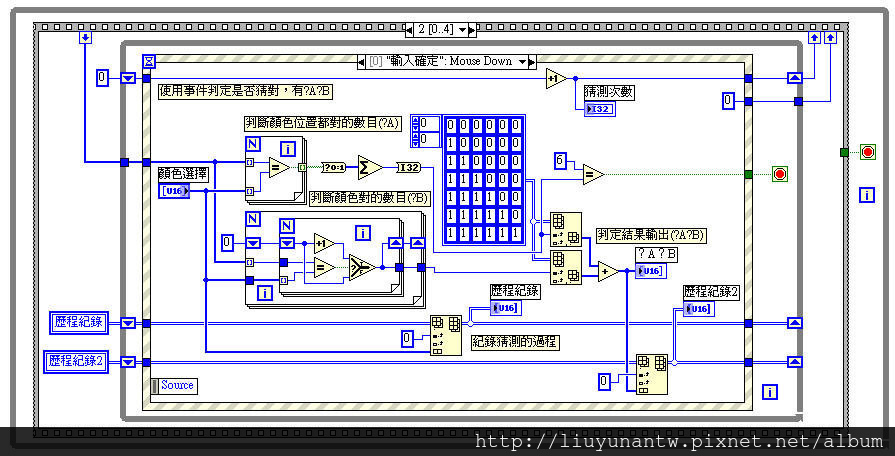Click the ?B for loop left shift register
Viewport: 895px width, 456px height.
[x=253, y=243]
